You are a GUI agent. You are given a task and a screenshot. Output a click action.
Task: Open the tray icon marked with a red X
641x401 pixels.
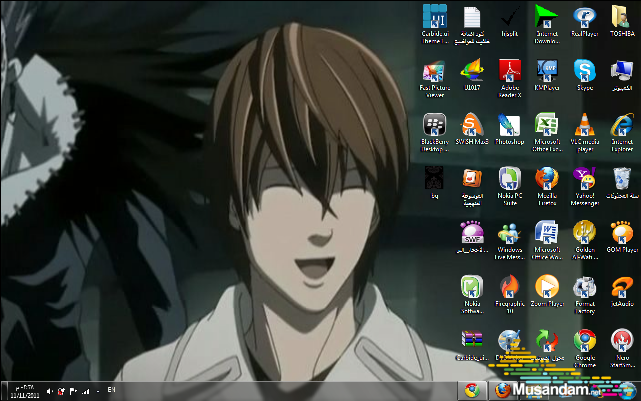click(61, 392)
